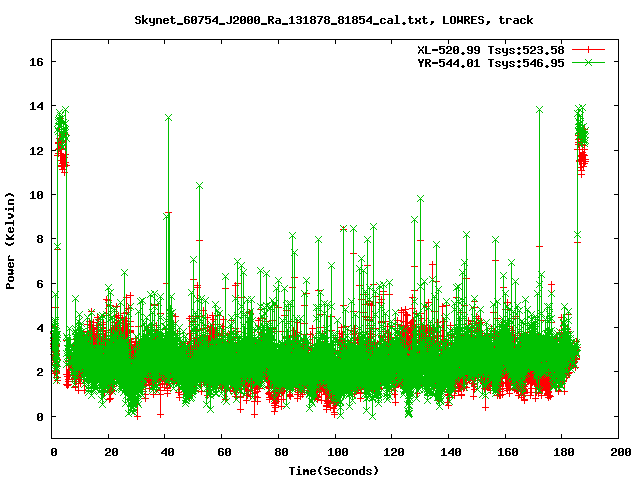Click the x-axis tick label 60

224,452
